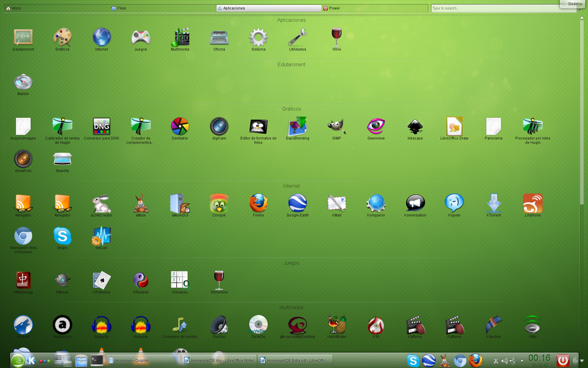
Task: Launch Darktable
Action: point(180,128)
